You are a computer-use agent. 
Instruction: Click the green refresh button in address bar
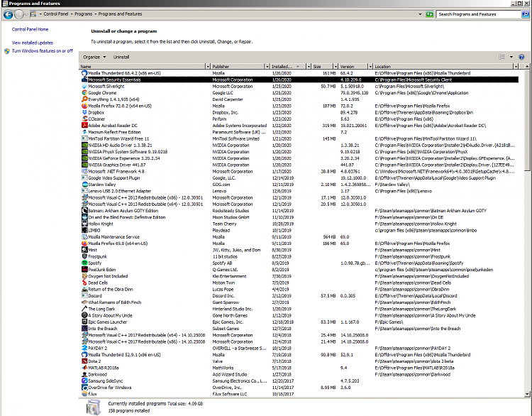tap(430, 14)
